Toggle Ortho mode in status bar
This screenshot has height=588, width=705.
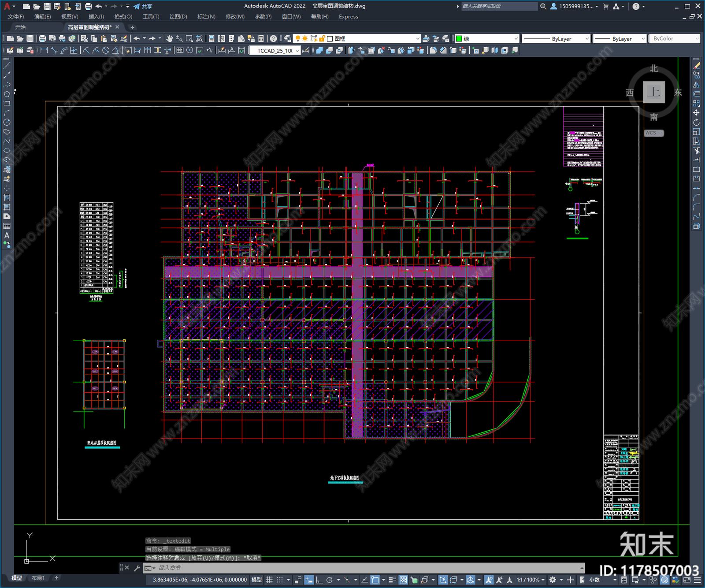319,580
